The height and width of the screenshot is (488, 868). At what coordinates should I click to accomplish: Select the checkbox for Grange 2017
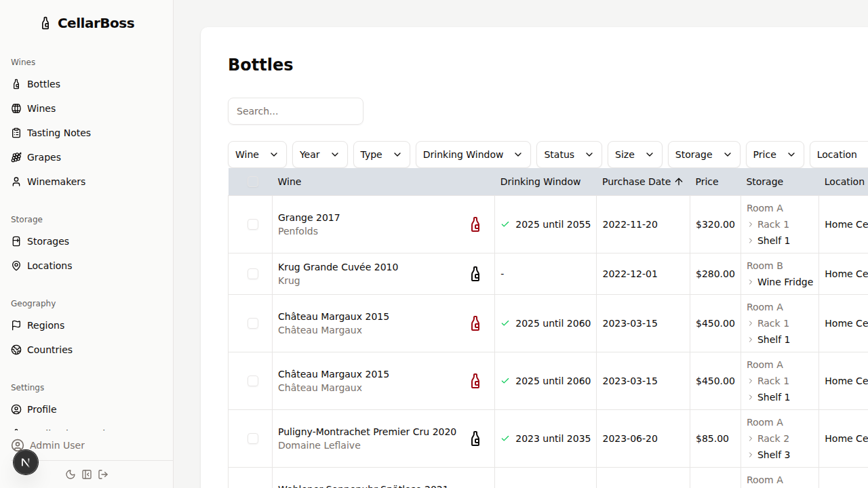(x=253, y=224)
